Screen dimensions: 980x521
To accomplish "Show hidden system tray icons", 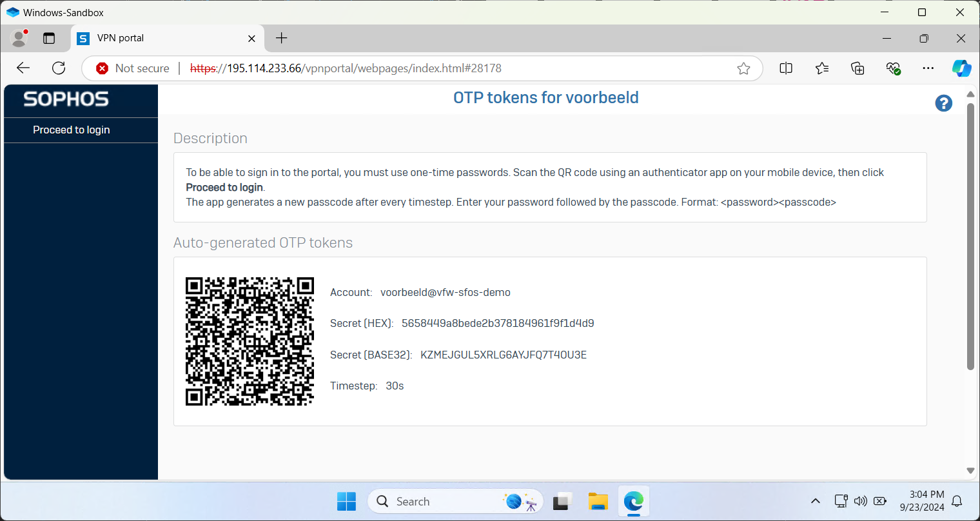I will pos(815,501).
